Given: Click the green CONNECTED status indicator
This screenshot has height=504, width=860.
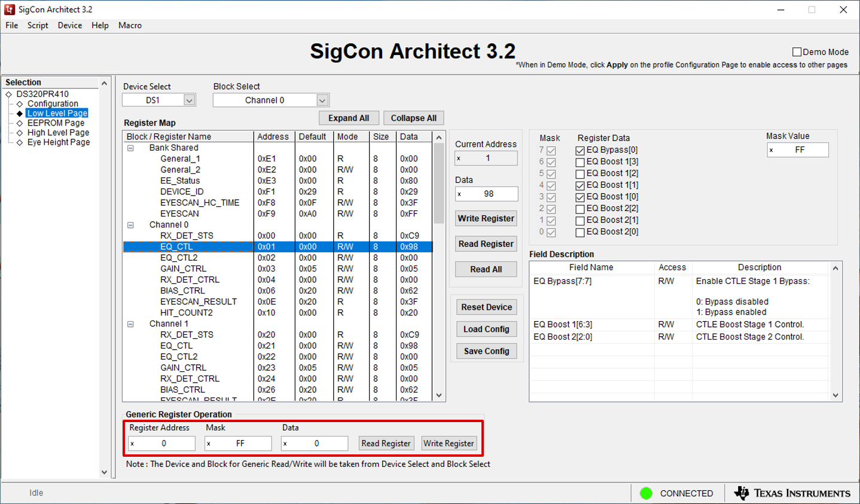Looking at the screenshot, I should [646, 493].
